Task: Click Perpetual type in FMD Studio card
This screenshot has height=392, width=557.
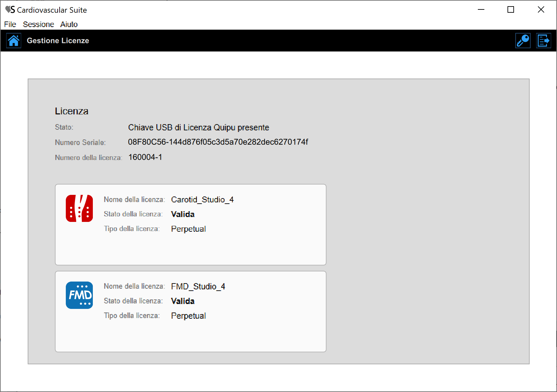Action: pyautogui.click(x=188, y=316)
